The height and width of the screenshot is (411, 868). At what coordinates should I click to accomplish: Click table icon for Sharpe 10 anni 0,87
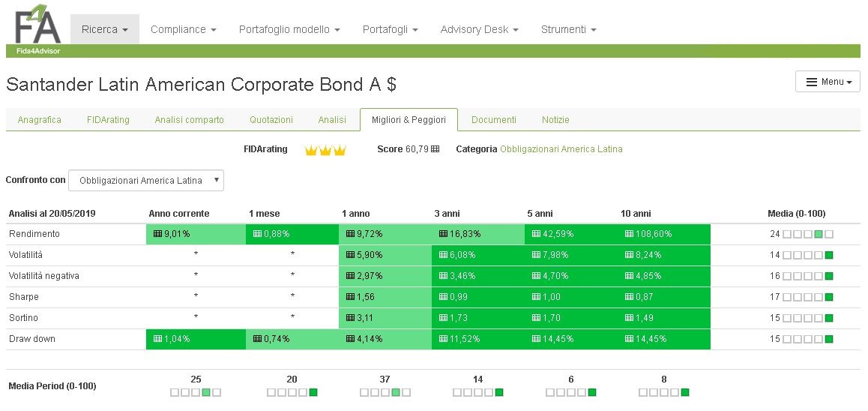pos(630,297)
